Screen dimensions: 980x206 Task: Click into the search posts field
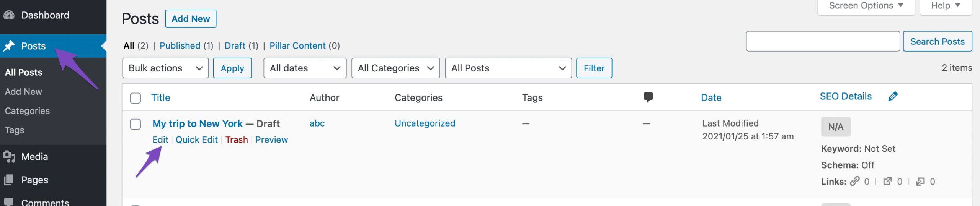click(823, 41)
